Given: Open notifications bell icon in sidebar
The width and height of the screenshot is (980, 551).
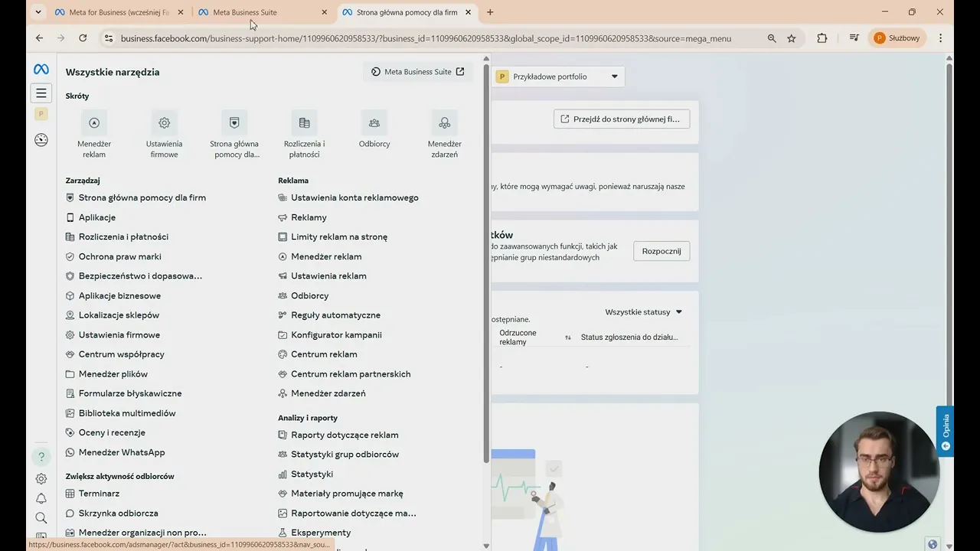Looking at the screenshot, I should pos(41,499).
